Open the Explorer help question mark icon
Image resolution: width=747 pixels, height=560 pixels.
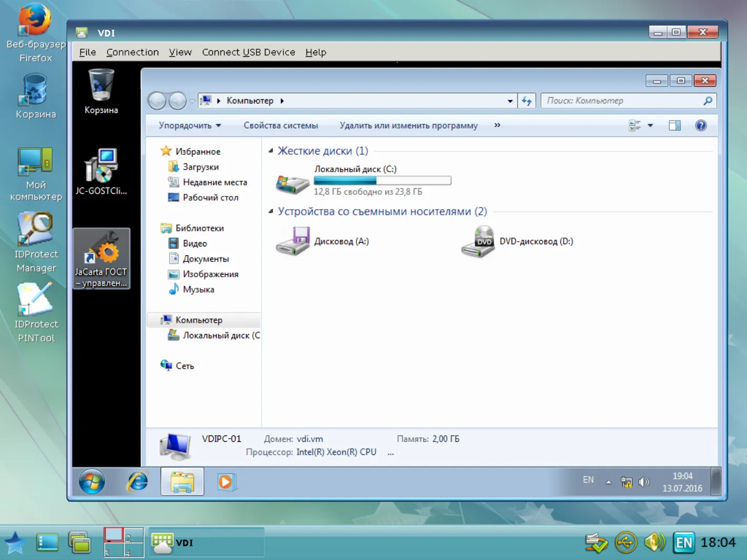point(701,126)
